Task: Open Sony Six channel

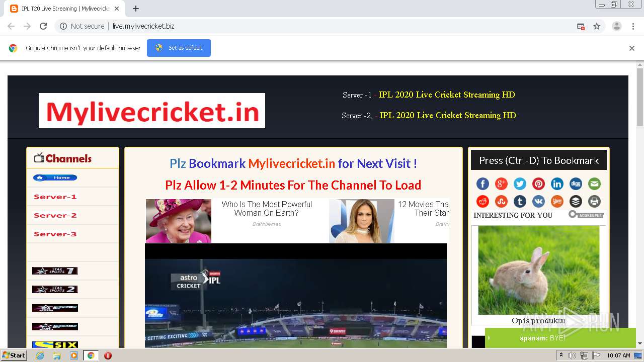Action: [x=55, y=344]
